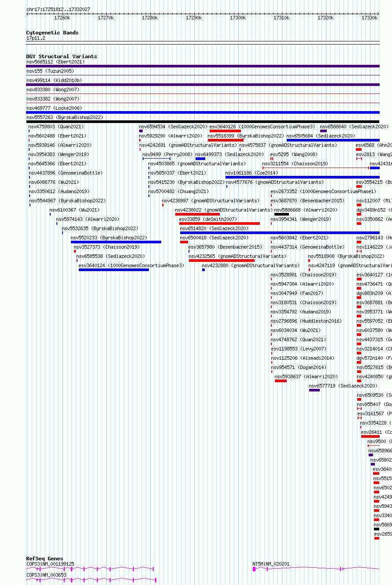Select the nsv6588640 (Sedlazeck2020) label
The image size is (392, 585).
[355, 127]
